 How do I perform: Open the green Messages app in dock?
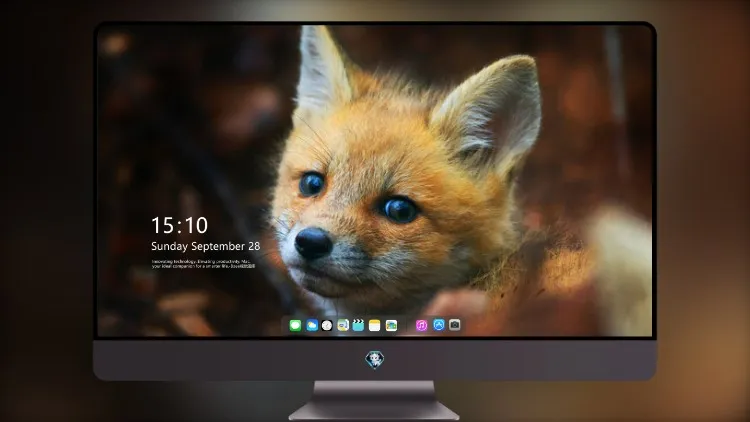click(295, 325)
